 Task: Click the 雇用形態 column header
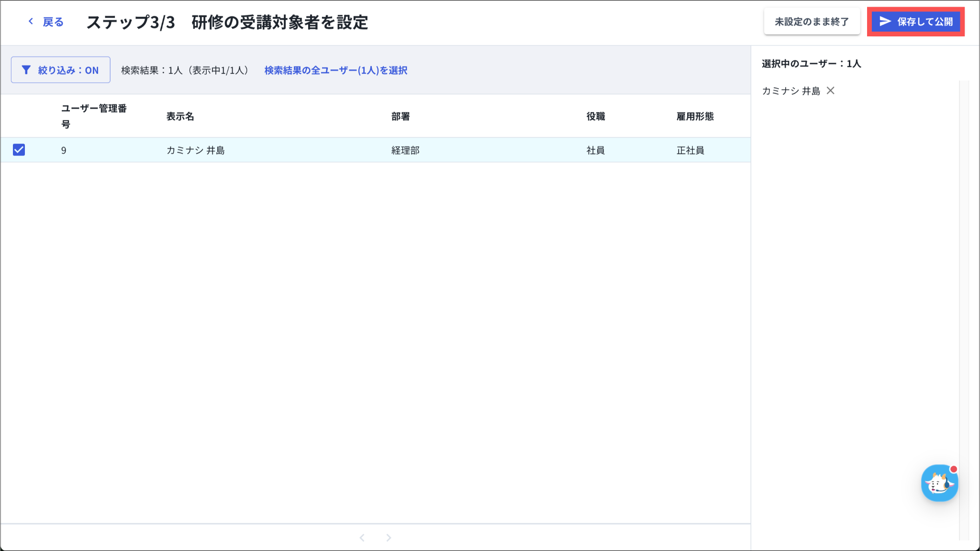tap(695, 116)
